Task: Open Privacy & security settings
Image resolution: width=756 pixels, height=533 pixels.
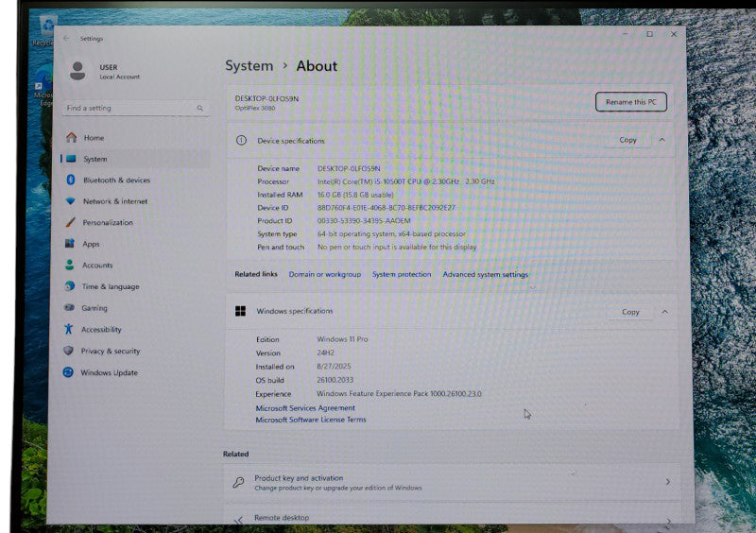Action: tap(111, 352)
